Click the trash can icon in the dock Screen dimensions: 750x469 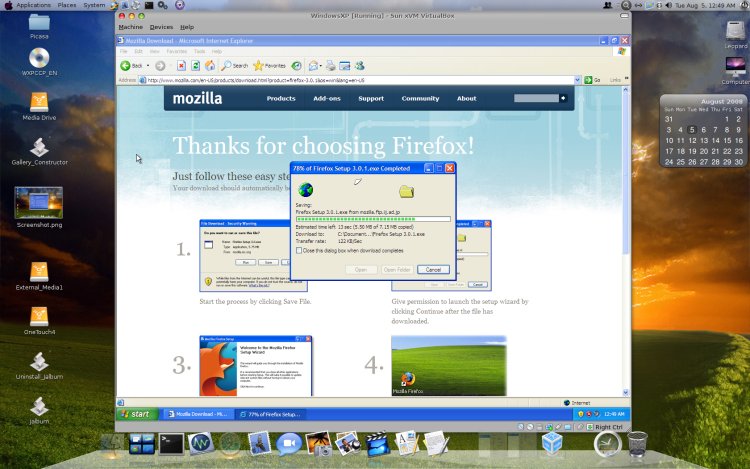637,444
